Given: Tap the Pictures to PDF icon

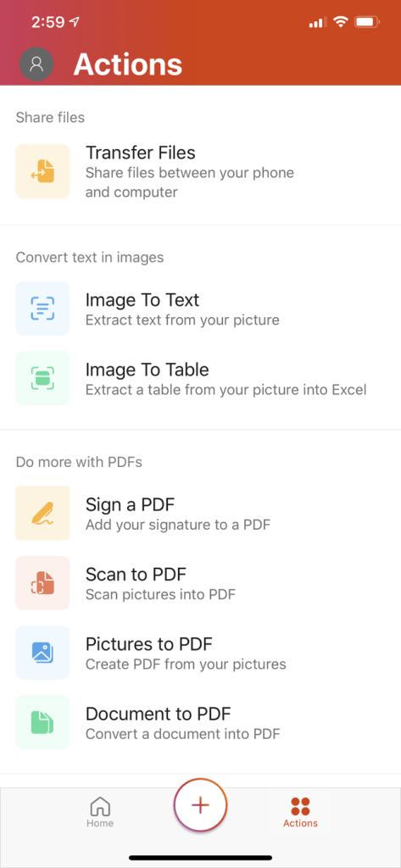Looking at the screenshot, I should [42, 653].
